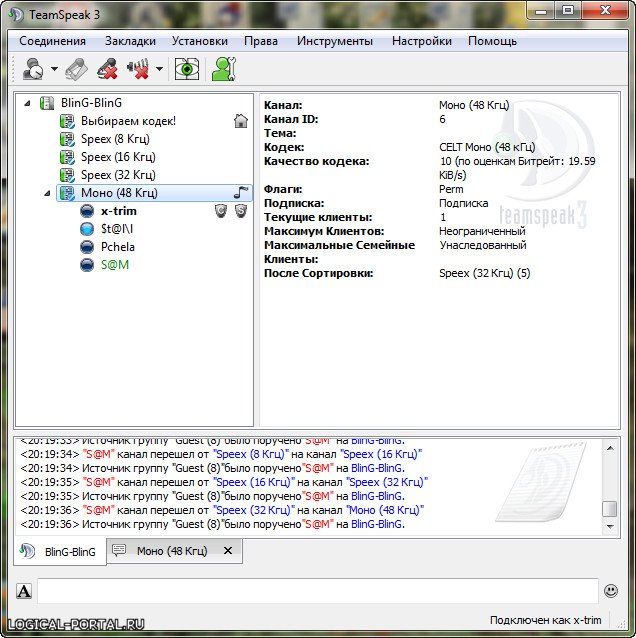This screenshot has width=636, height=638.
Task: Open the Установки menu
Action: 199,41
